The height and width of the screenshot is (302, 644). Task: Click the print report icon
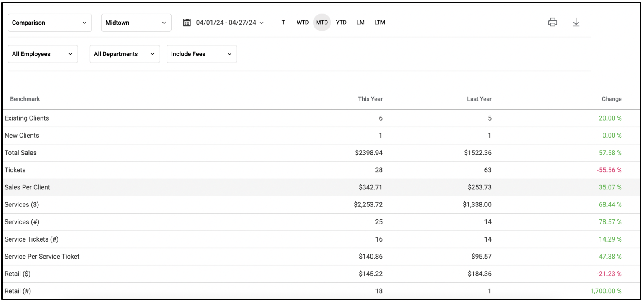pos(553,23)
